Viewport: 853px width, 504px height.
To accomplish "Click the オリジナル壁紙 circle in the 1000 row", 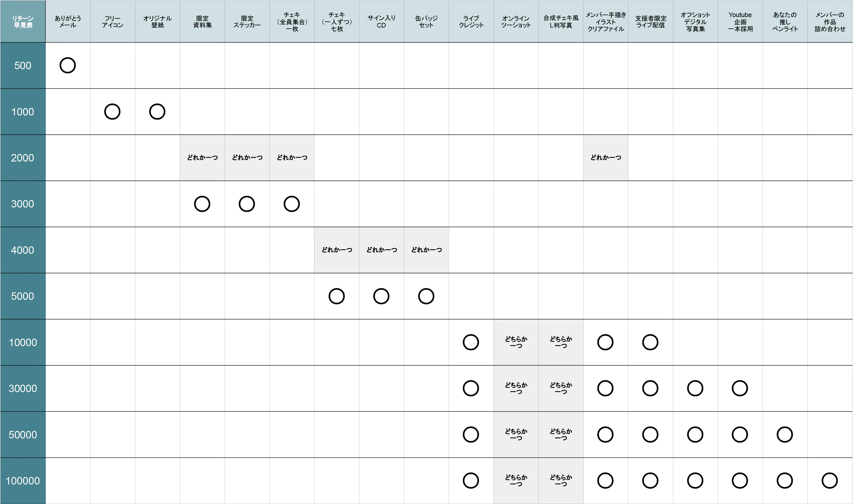I will point(157,112).
